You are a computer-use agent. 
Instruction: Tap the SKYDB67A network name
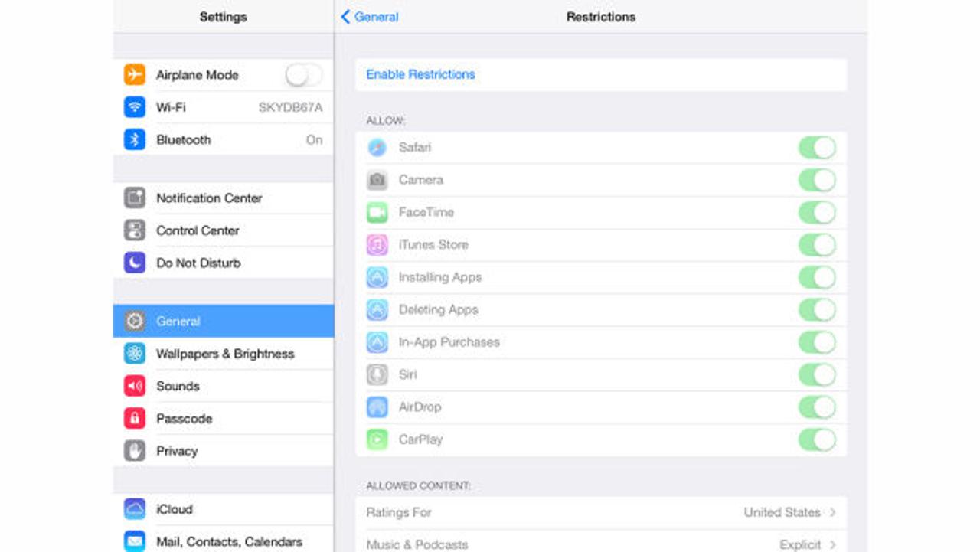[x=290, y=107]
